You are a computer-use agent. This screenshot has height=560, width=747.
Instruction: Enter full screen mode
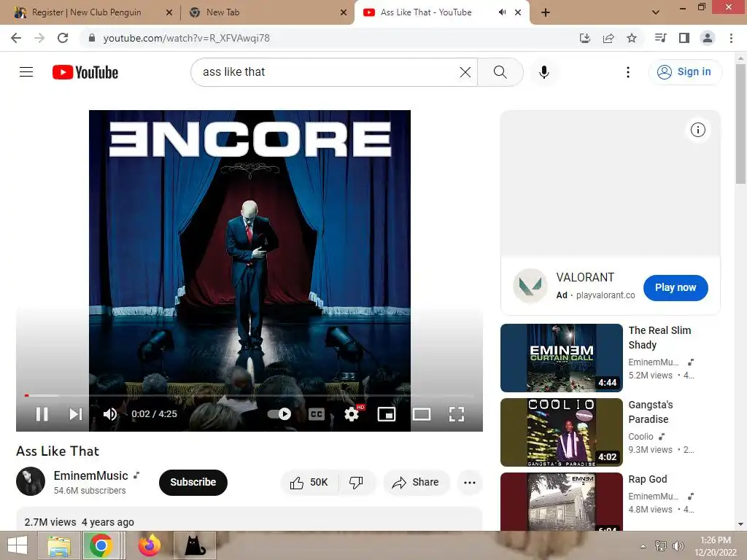point(457,414)
